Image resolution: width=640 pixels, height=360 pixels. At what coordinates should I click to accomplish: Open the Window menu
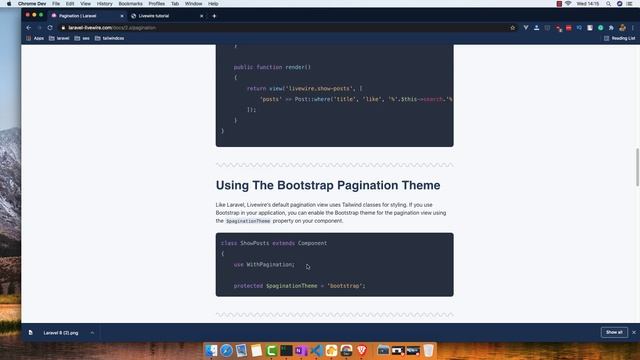(x=193, y=4)
